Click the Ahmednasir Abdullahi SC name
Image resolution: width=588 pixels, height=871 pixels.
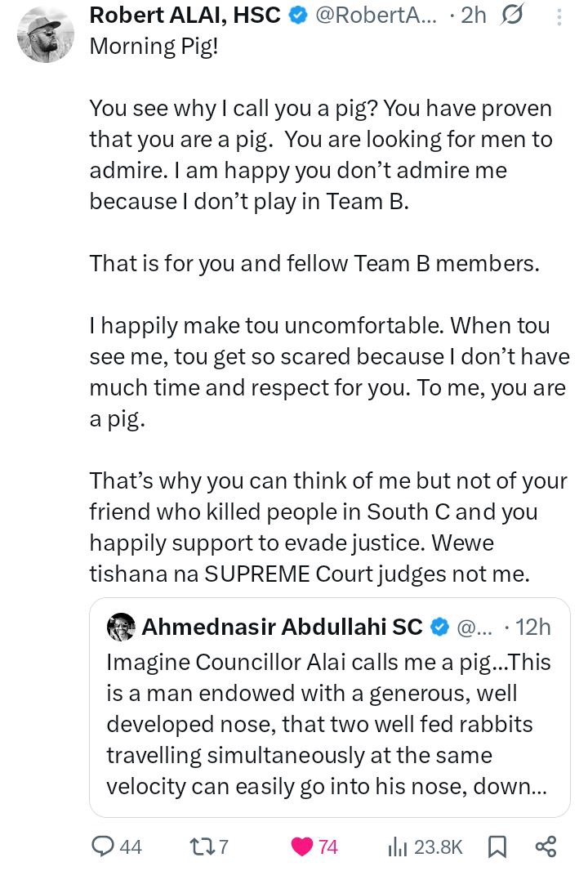[282, 627]
